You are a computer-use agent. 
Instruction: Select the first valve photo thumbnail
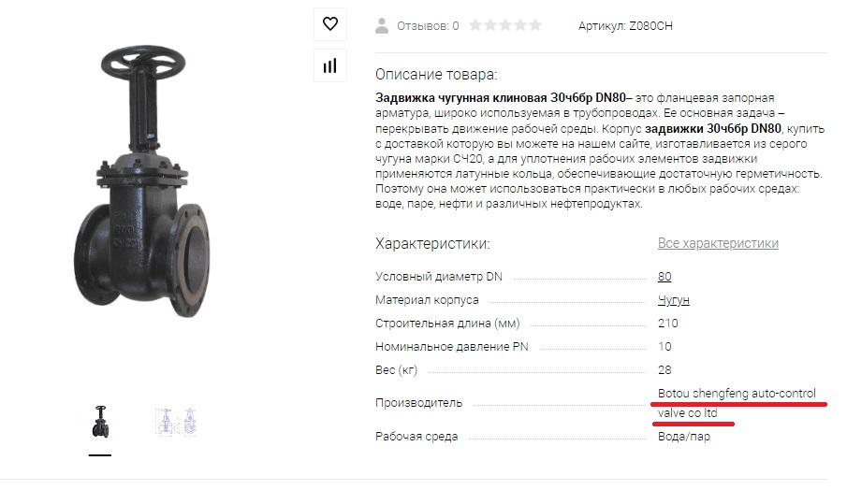pos(100,422)
